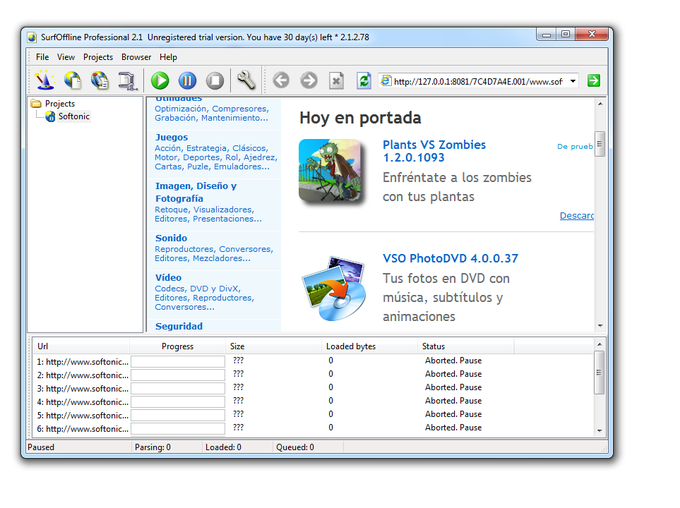This screenshot has height=508, width=680.
Task: Open project properties globe icon
Action: (x=100, y=80)
